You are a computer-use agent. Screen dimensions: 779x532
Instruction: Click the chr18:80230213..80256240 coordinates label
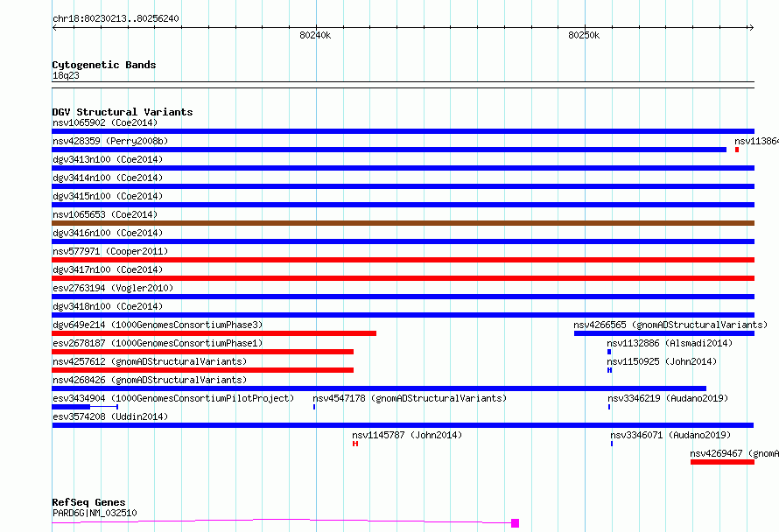click(x=116, y=19)
